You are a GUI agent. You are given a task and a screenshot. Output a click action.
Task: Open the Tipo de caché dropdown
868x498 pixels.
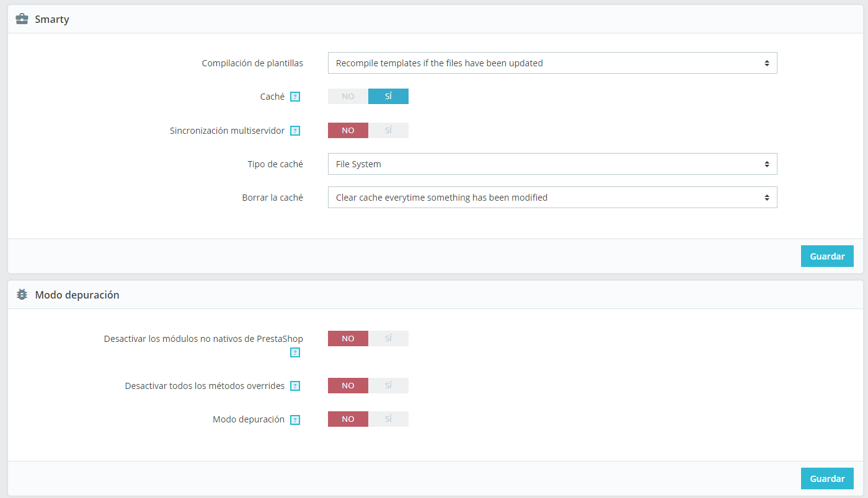coord(552,164)
